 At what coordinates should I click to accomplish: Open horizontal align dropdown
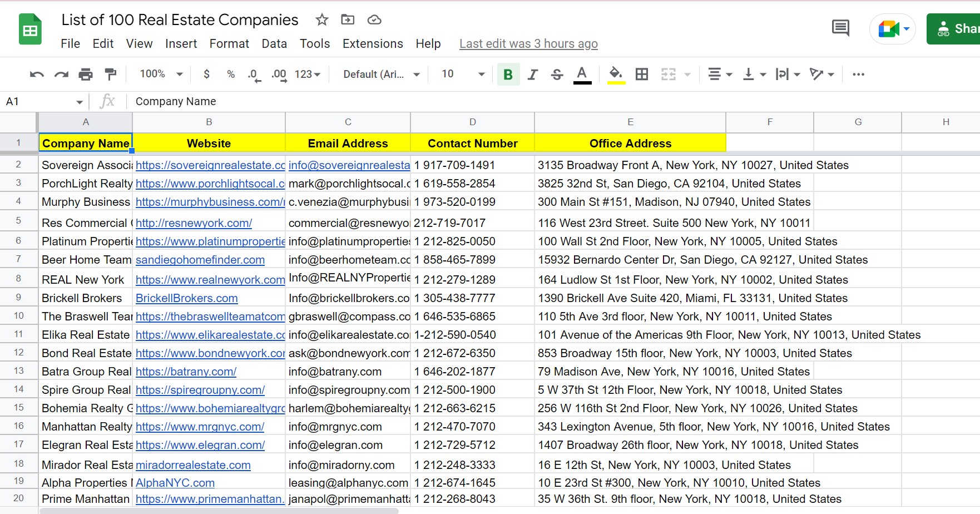tap(720, 74)
